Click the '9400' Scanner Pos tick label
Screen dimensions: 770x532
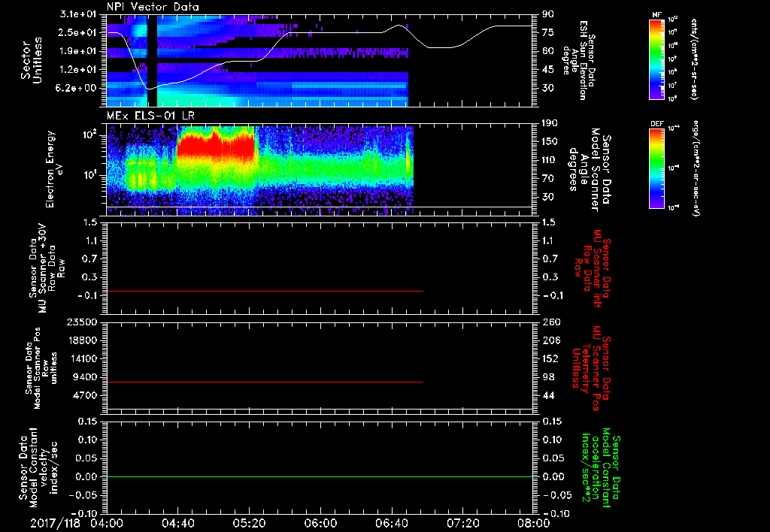coord(84,377)
